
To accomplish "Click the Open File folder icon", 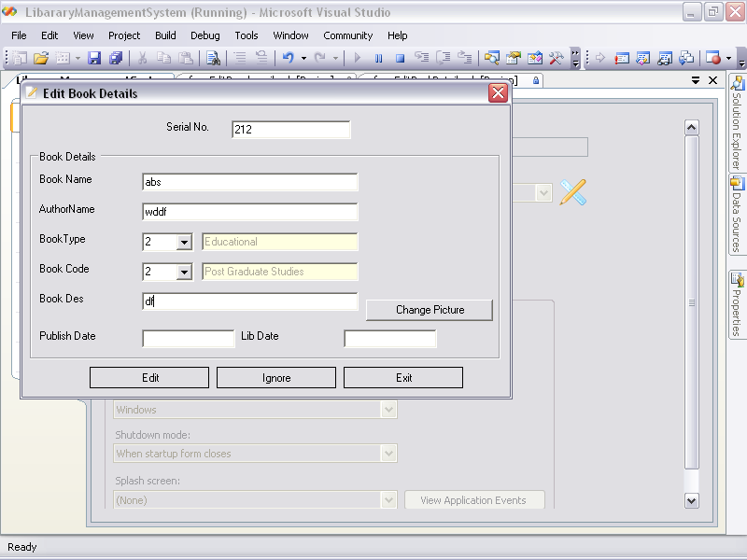I will coord(41,58).
